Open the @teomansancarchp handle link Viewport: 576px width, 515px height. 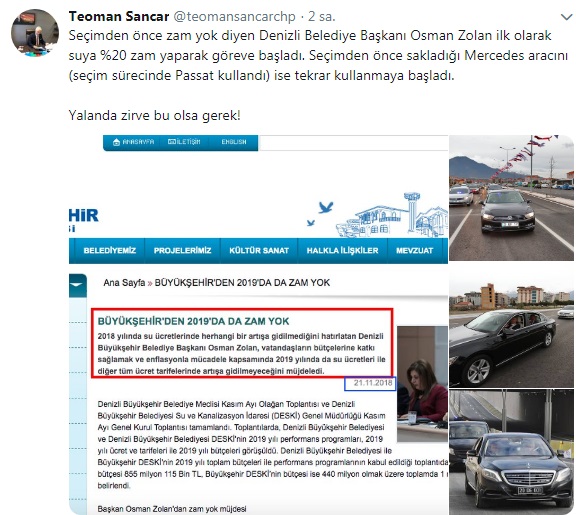(234, 17)
